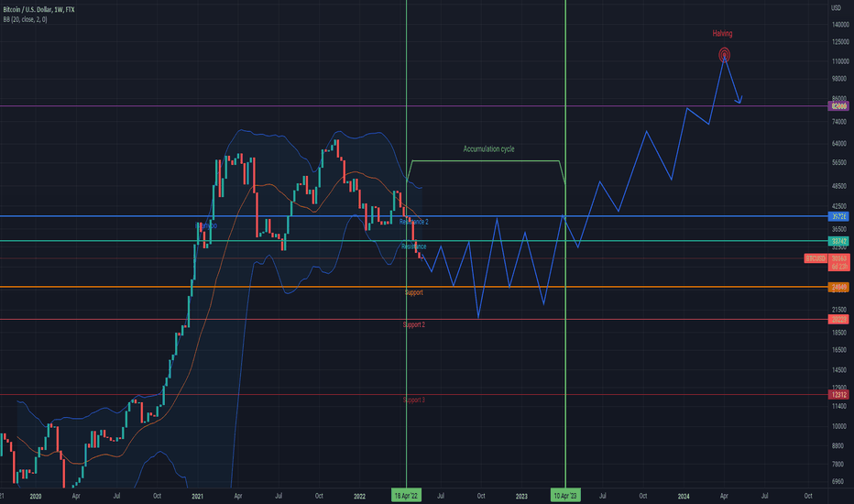Click the BTCUSD current price tag
Viewport: 854px width, 504px height.
tap(816, 258)
